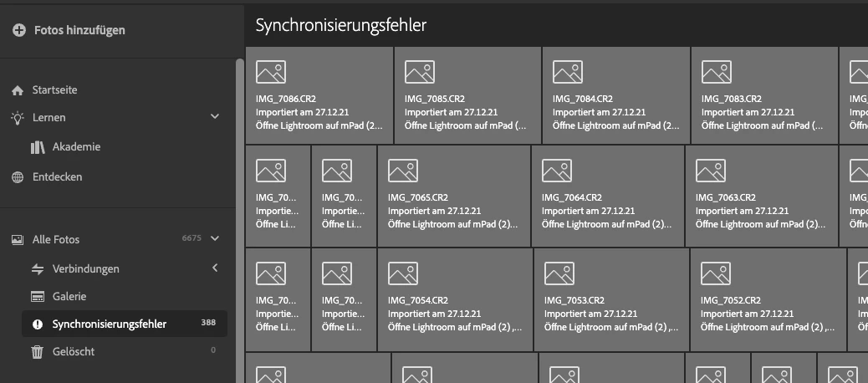Click the Synchronisierungsfehler page heading

coord(341,25)
